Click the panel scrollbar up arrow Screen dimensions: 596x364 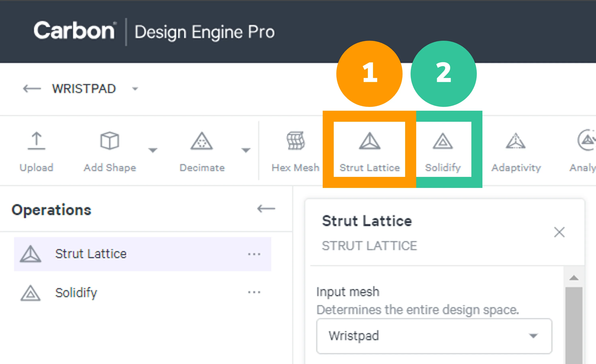tap(574, 278)
